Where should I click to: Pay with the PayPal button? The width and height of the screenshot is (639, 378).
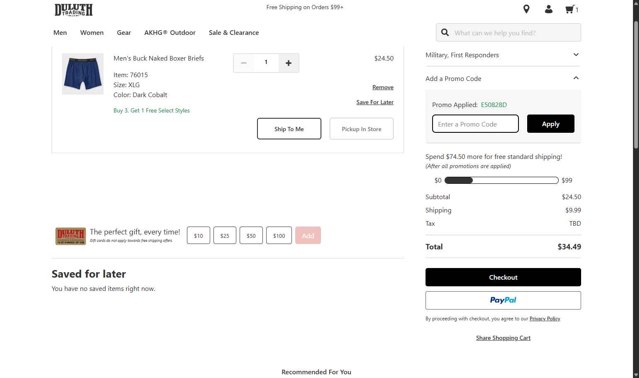[x=503, y=300]
